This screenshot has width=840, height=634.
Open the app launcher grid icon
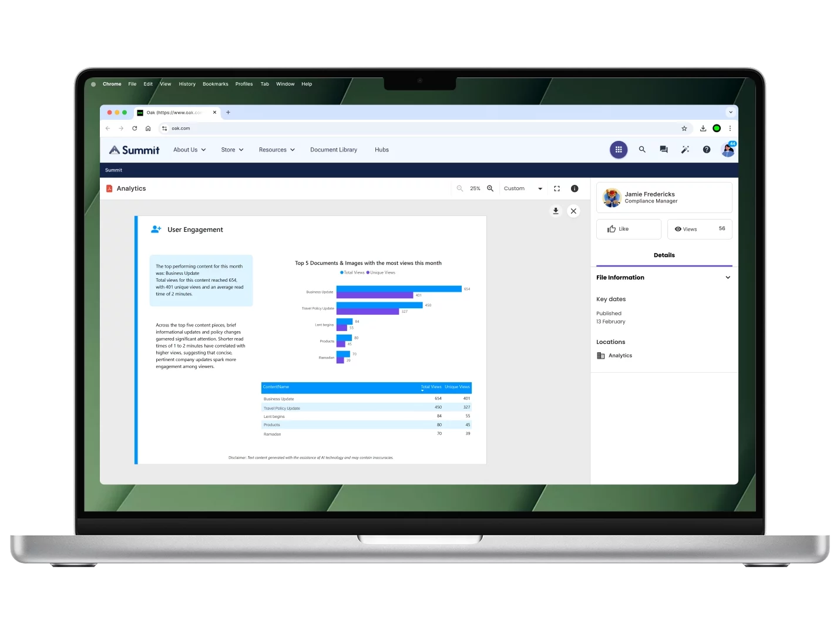pos(618,150)
